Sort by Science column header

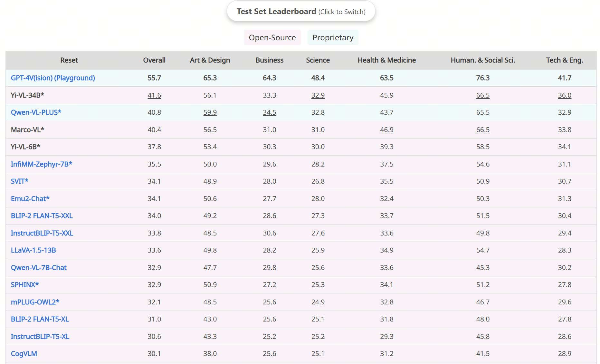318,60
